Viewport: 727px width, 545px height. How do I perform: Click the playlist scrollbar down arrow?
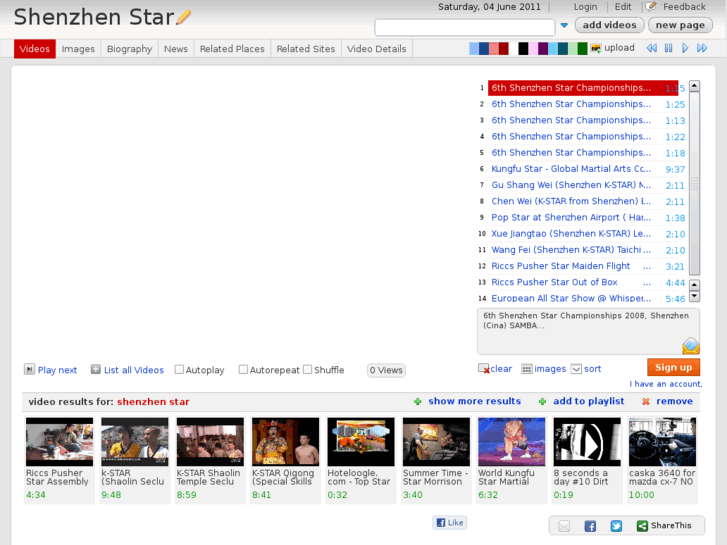(694, 296)
